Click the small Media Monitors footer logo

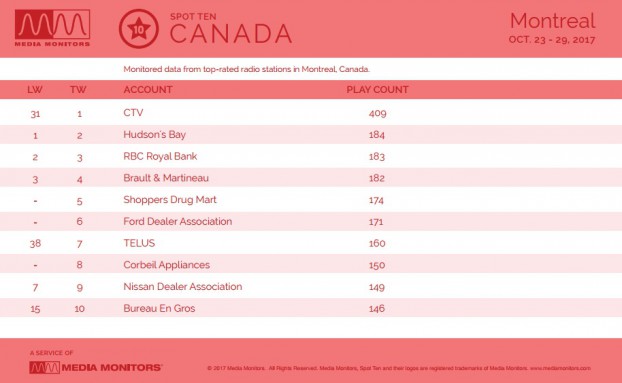pyautogui.click(x=96, y=368)
